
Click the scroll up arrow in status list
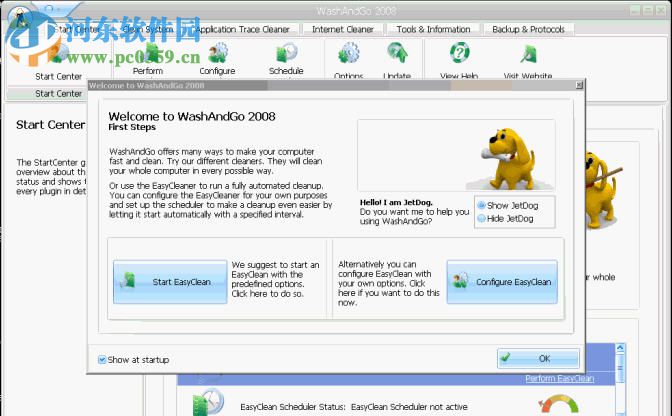click(x=620, y=348)
